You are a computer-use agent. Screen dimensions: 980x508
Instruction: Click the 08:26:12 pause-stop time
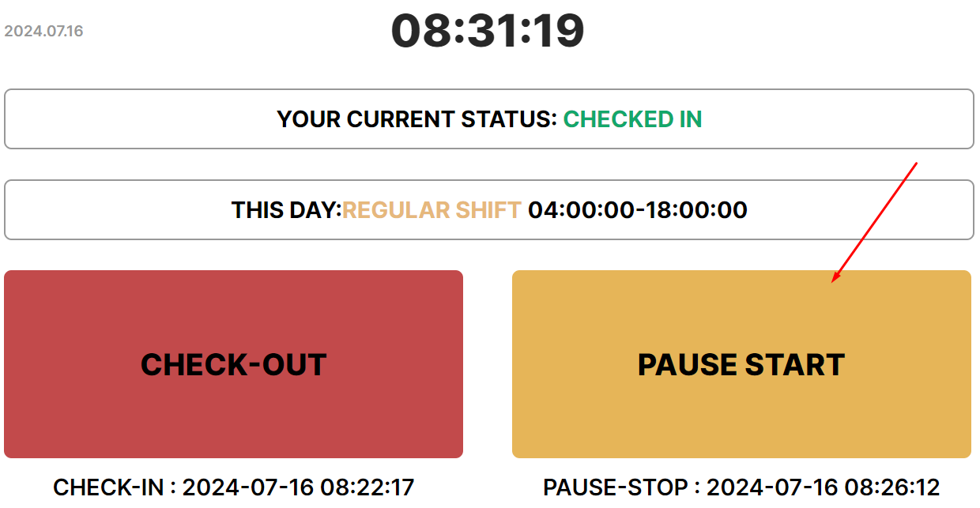892,487
